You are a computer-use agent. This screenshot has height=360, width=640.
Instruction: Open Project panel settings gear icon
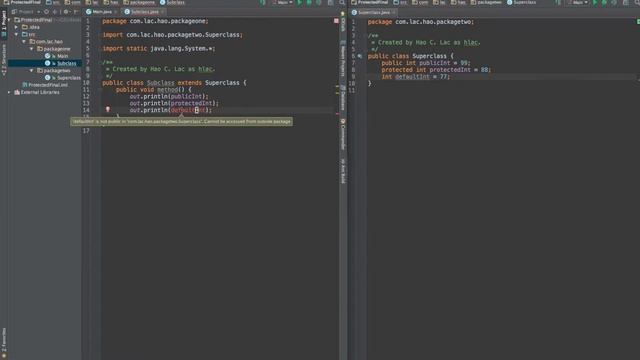66,12
